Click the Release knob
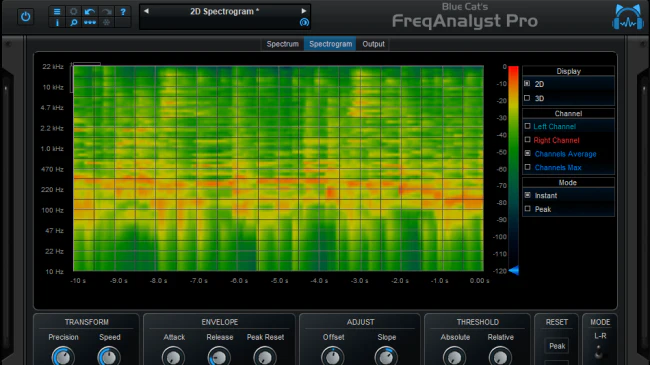The height and width of the screenshot is (365, 650). coord(219,357)
